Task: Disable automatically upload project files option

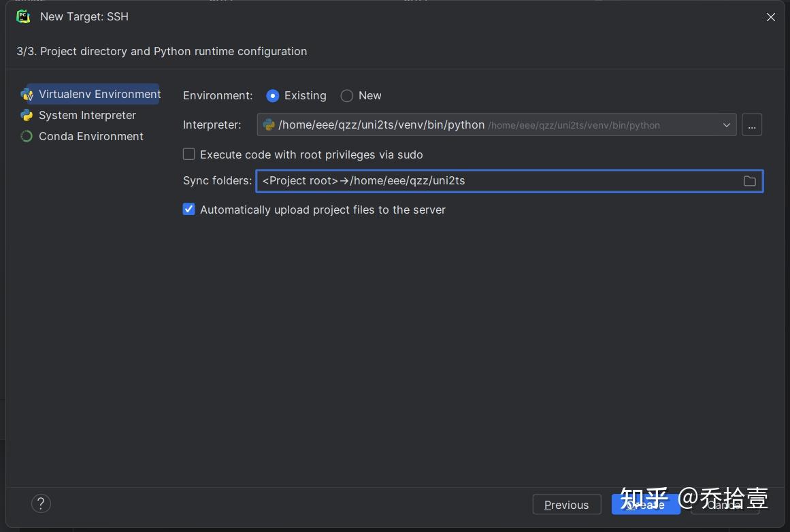Action: 188,209
